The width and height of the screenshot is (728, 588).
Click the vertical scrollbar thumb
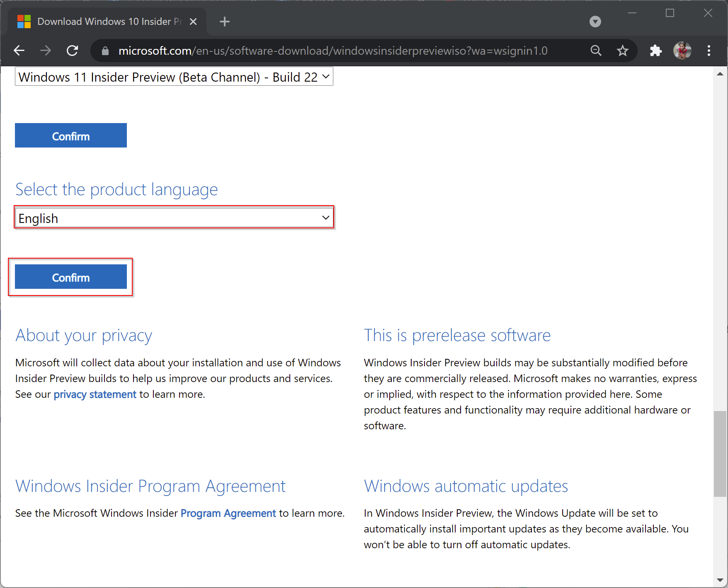pos(720,454)
